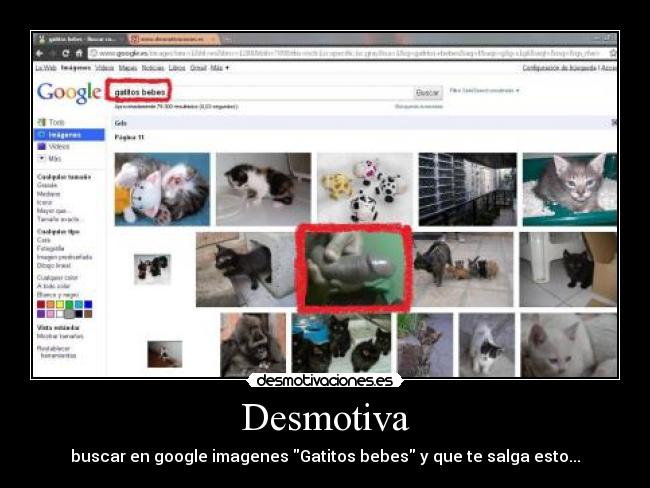Image resolution: width=650 pixels, height=488 pixels.
Task: Reload the page with the refresh icon
Action: click(65, 53)
